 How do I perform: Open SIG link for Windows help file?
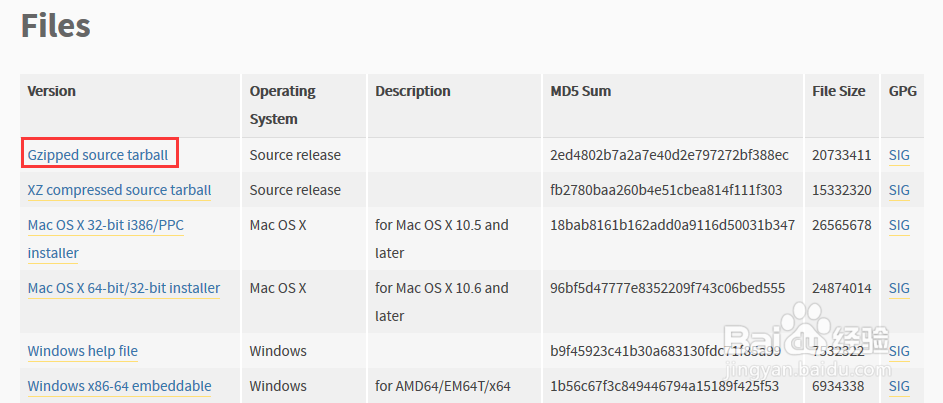(x=899, y=351)
